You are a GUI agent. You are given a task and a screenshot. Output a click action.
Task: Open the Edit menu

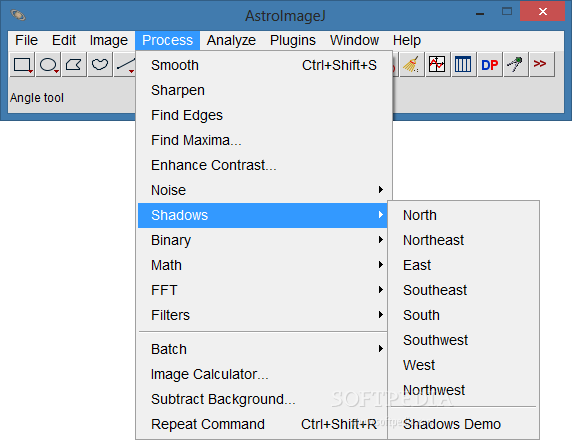click(x=64, y=40)
